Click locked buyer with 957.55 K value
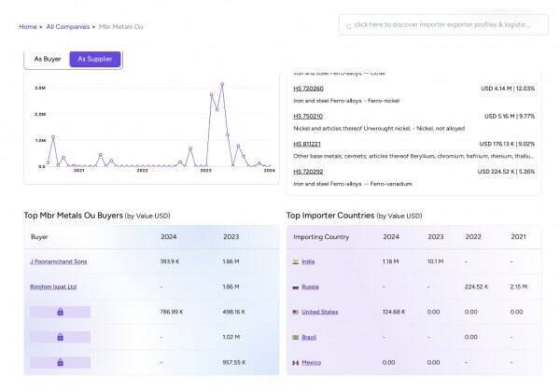This screenshot has height=392, width=560. [60, 362]
